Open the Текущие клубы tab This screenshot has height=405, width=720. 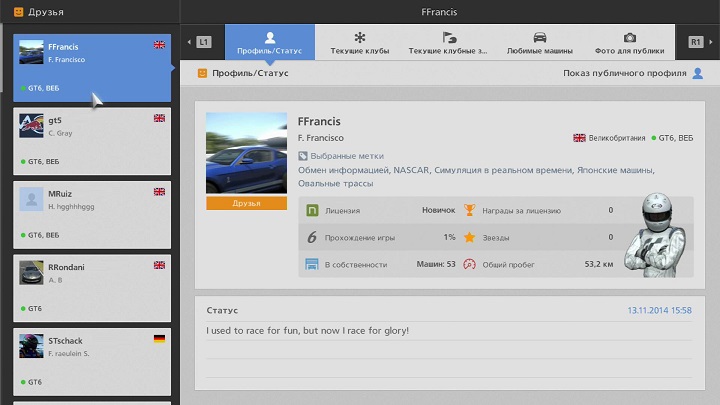[360, 42]
